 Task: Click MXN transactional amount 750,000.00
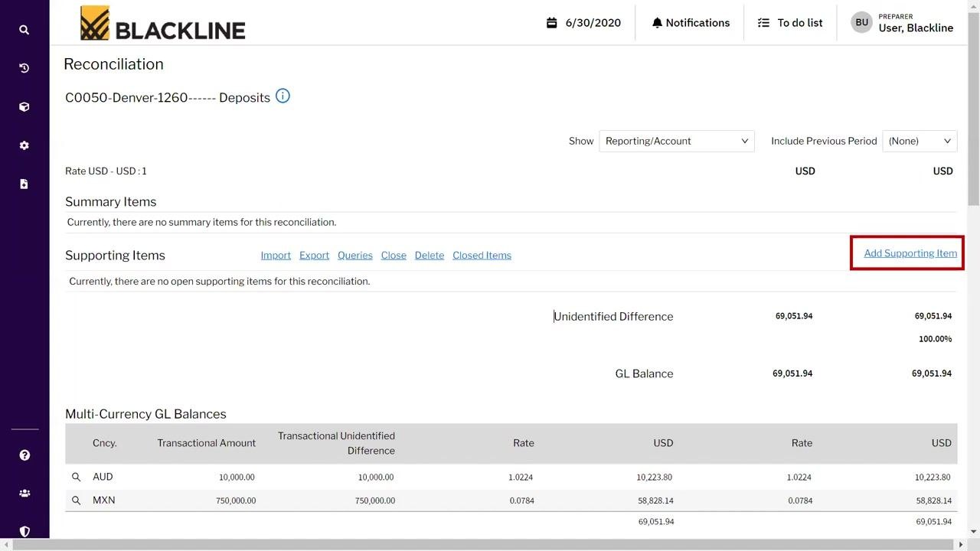234,500
